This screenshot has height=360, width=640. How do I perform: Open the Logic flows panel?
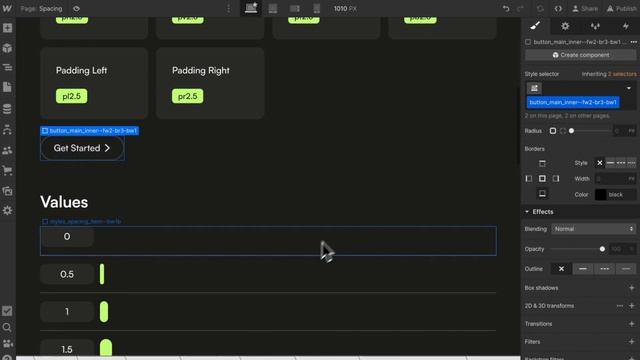coord(7,130)
